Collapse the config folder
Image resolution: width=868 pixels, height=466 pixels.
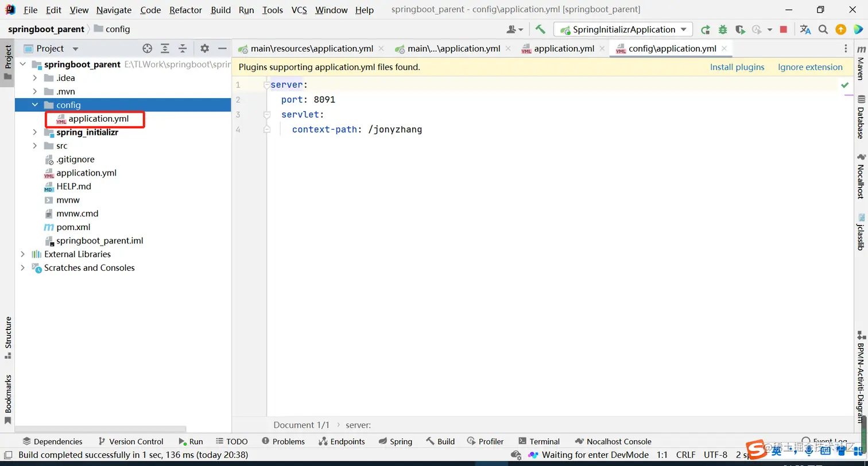(35, 105)
